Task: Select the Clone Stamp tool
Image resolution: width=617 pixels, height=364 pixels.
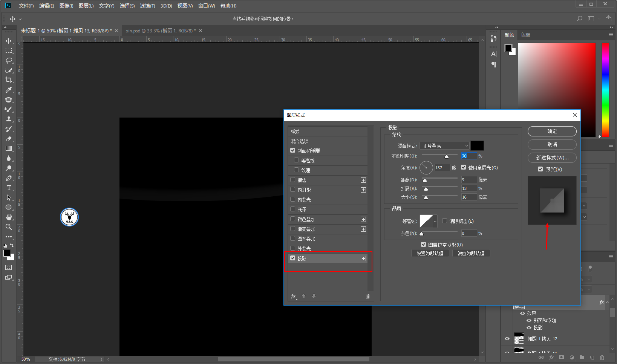Action: click(x=9, y=119)
